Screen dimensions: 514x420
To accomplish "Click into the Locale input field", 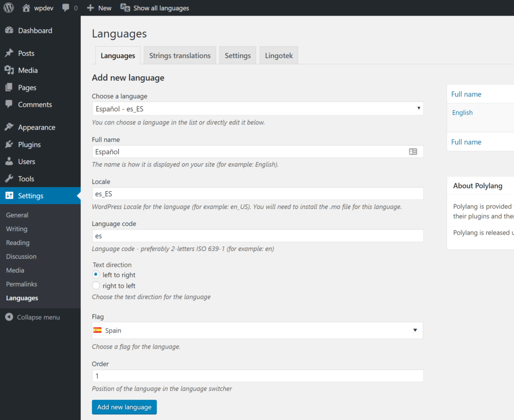I will [257, 194].
